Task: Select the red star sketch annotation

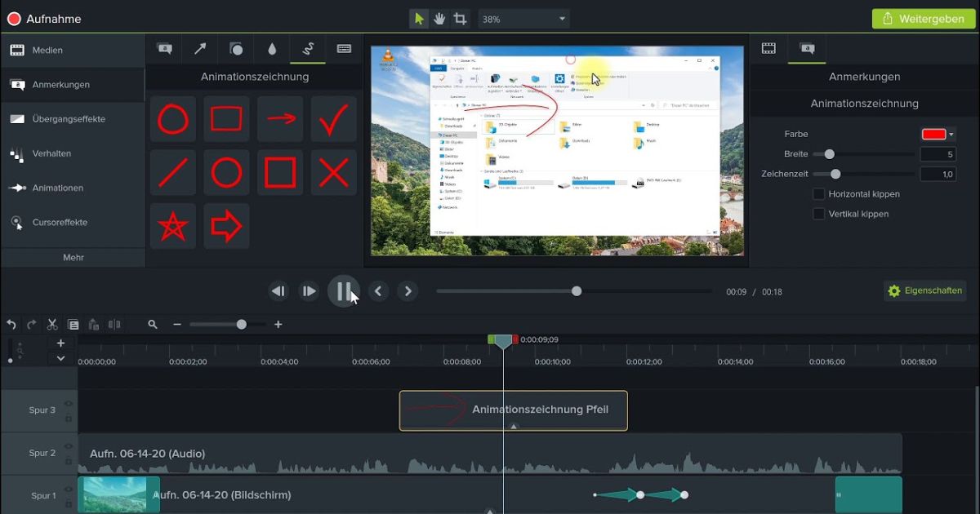Action: coord(172,225)
